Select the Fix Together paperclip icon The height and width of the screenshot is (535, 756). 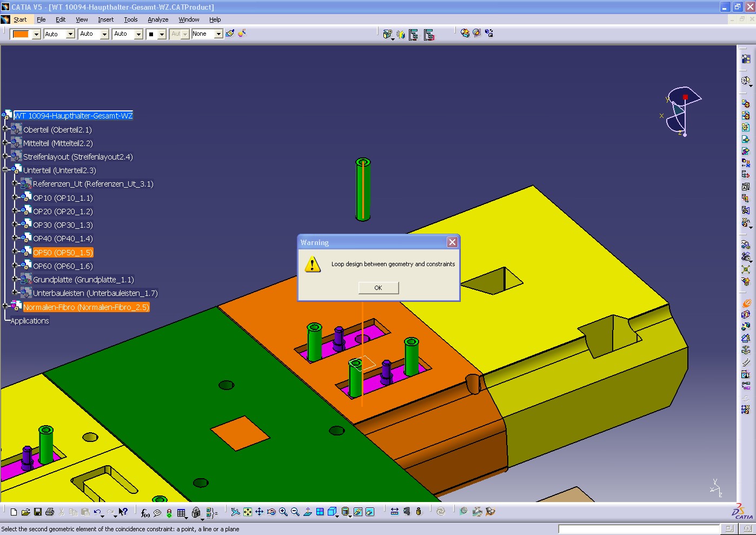[746, 362]
